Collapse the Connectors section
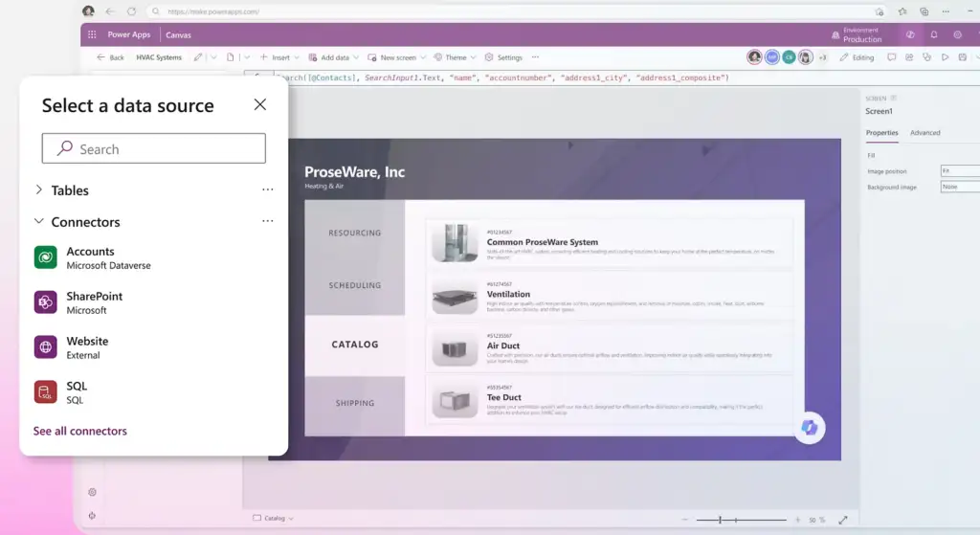Image resolution: width=980 pixels, height=535 pixels. (x=38, y=221)
